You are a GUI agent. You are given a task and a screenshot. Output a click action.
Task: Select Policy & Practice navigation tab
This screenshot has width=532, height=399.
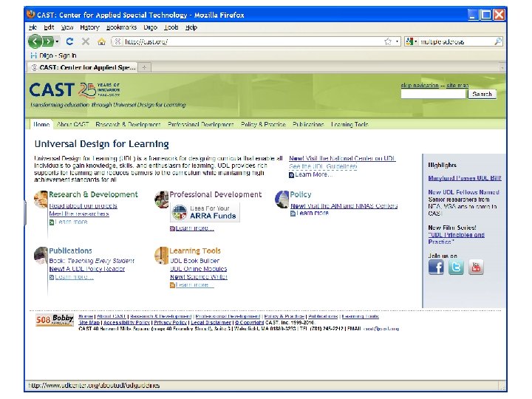pos(263,124)
